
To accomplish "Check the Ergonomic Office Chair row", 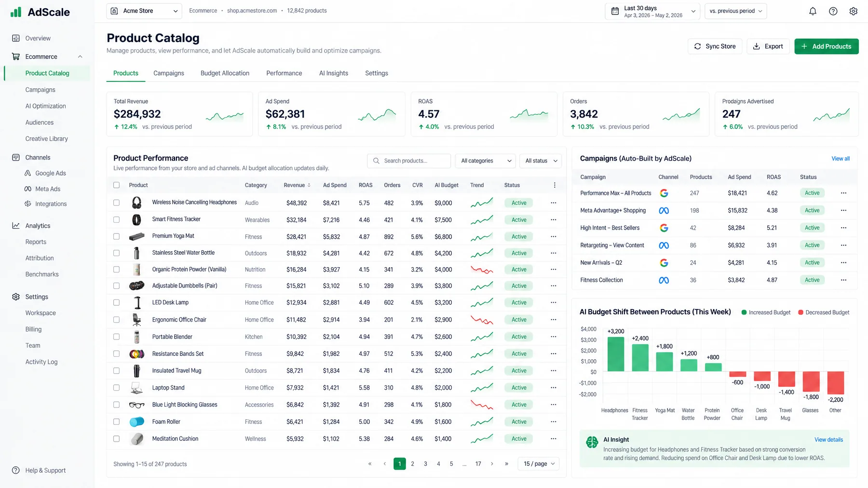I will (116, 320).
